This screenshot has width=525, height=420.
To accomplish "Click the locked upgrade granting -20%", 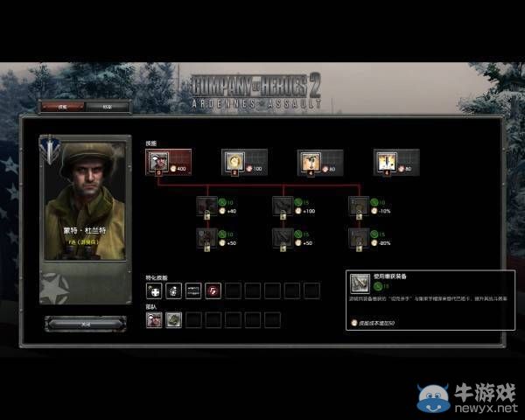I will 359,239.
